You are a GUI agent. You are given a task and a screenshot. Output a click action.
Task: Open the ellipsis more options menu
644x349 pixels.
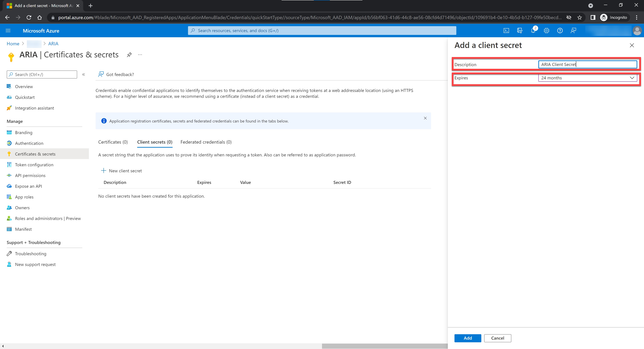140,55
